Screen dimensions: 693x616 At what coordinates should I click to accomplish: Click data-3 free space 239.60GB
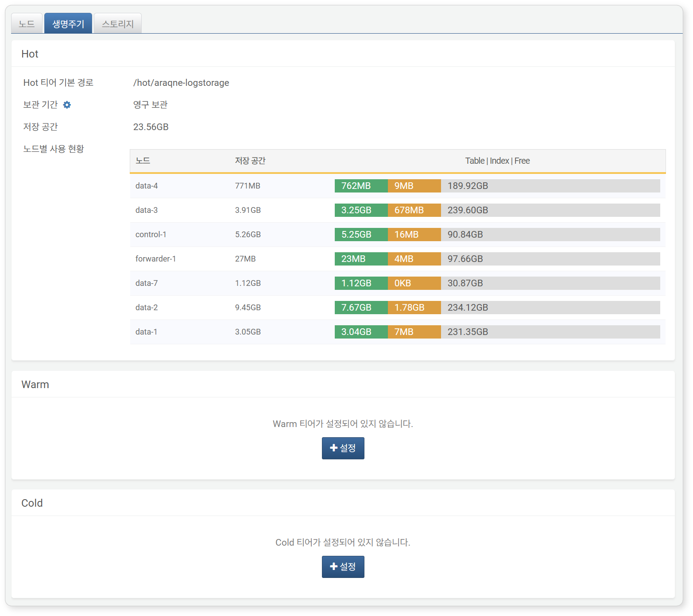coord(550,210)
